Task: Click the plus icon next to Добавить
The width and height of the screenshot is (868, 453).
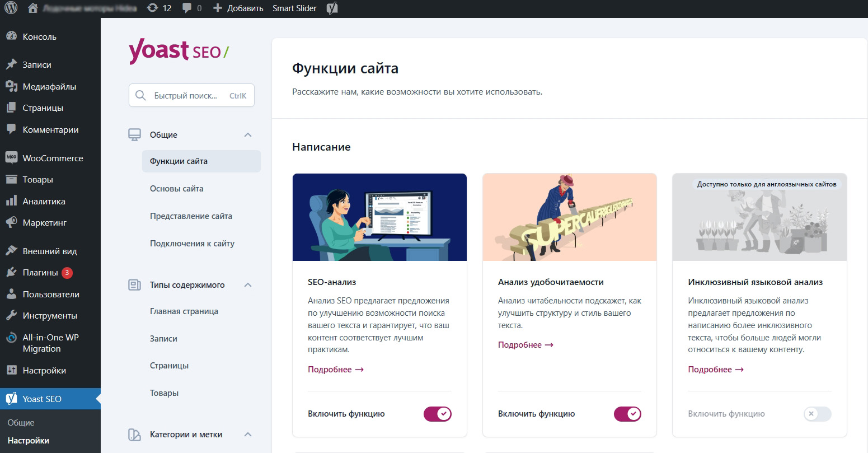Action: (x=218, y=8)
